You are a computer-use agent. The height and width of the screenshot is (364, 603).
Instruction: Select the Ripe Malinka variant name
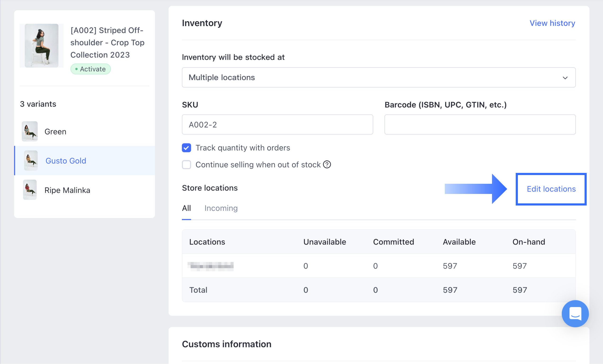click(x=67, y=190)
